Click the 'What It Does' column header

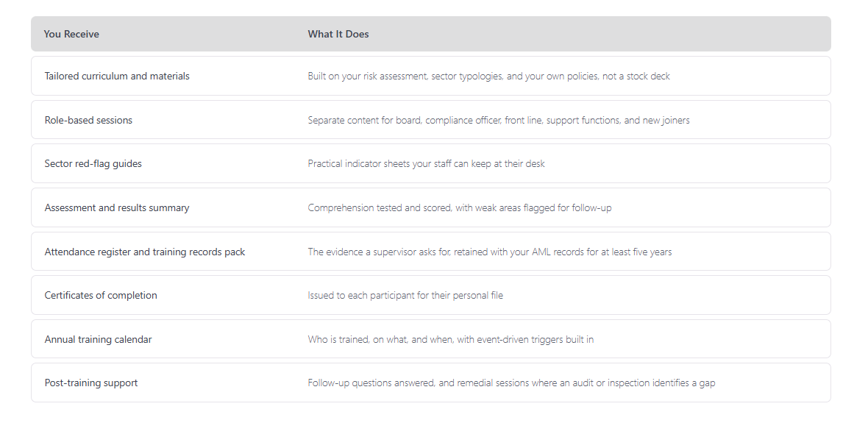pyautogui.click(x=338, y=35)
